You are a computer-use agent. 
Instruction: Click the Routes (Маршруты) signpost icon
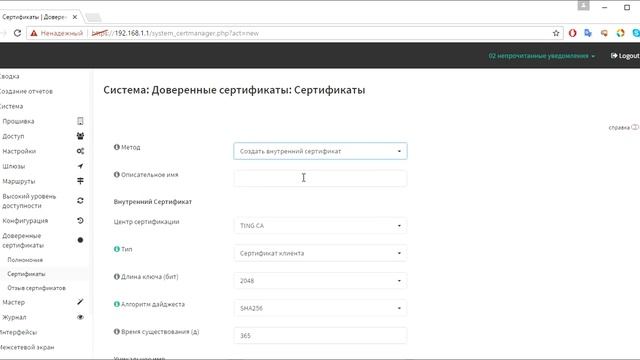[80, 181]
